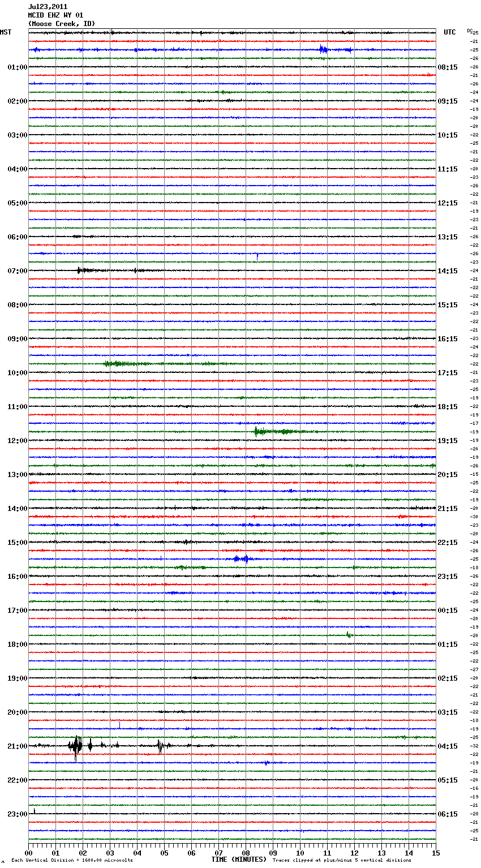Select the 15:00 MST time label
The image size is (481, 868).
(17, 543)
